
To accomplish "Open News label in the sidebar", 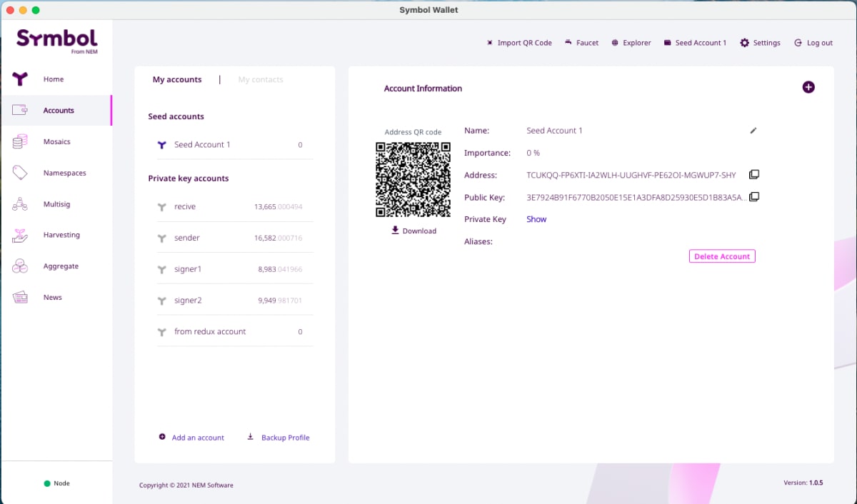I will click(53, 298).
